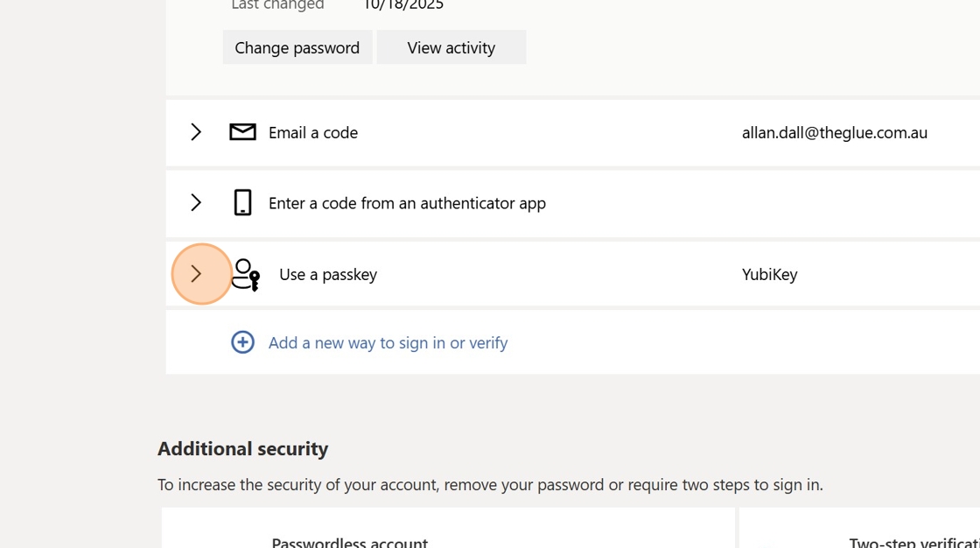Screen dimensions: 980x548
Task: Click the allan.dall@theglue.com.au email address
Action: click(x=834, y=133)
